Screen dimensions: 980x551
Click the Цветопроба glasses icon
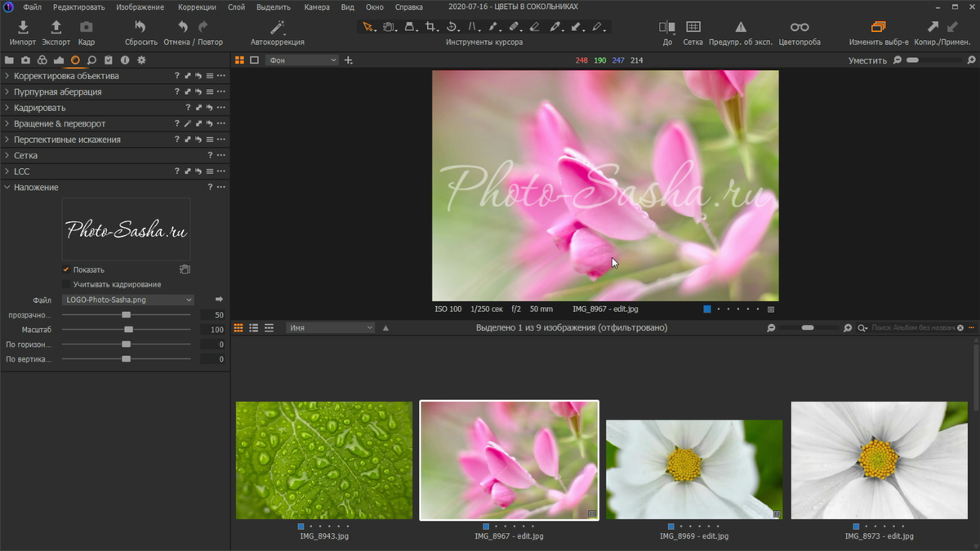pyautogui.click(x=799, y=28)
